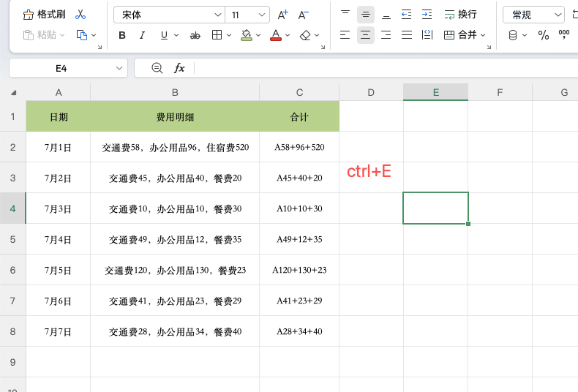Click currency format icon
The height and width of the screenshot is (392, 578).
512,35
